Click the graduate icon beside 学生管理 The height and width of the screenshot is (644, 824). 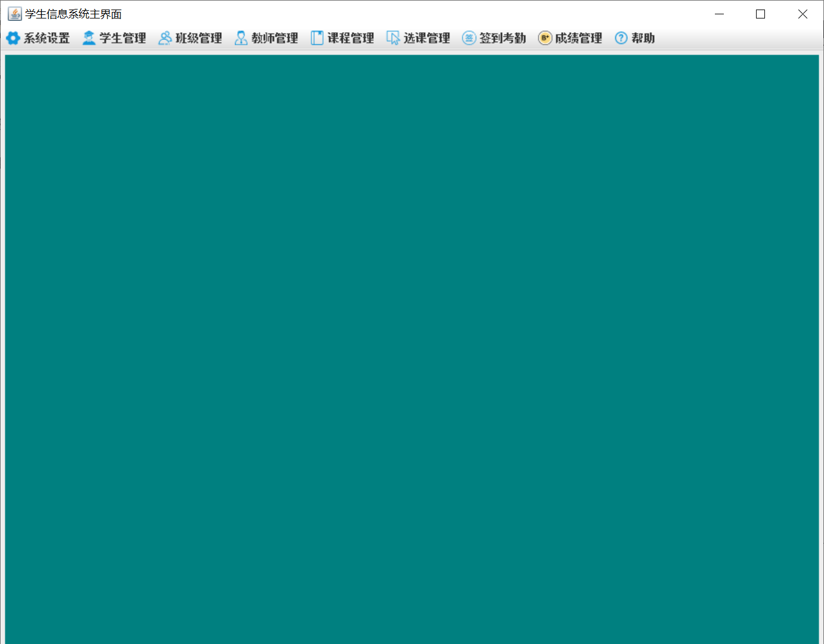pos(89,38)
